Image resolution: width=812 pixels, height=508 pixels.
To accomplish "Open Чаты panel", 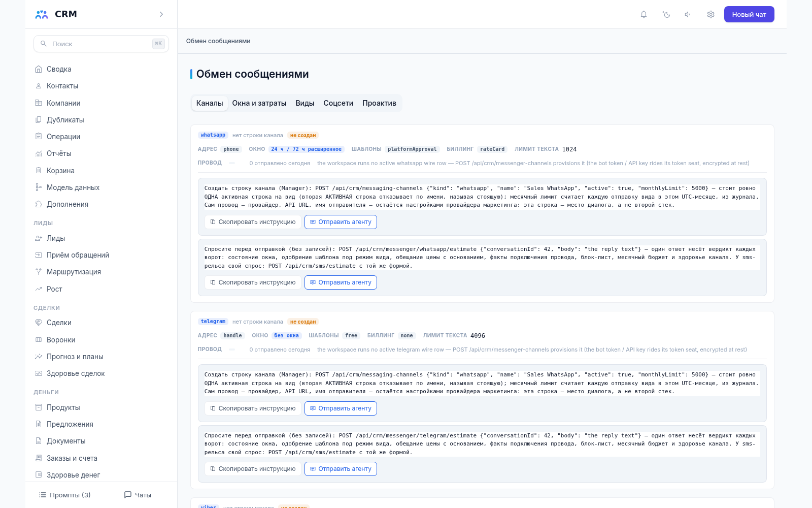I will 138,495.
